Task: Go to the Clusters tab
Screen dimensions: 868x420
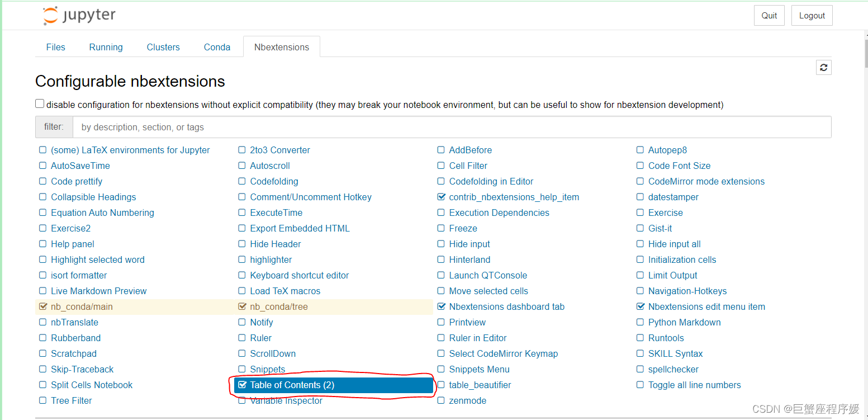Action: [x=163, y=47]
